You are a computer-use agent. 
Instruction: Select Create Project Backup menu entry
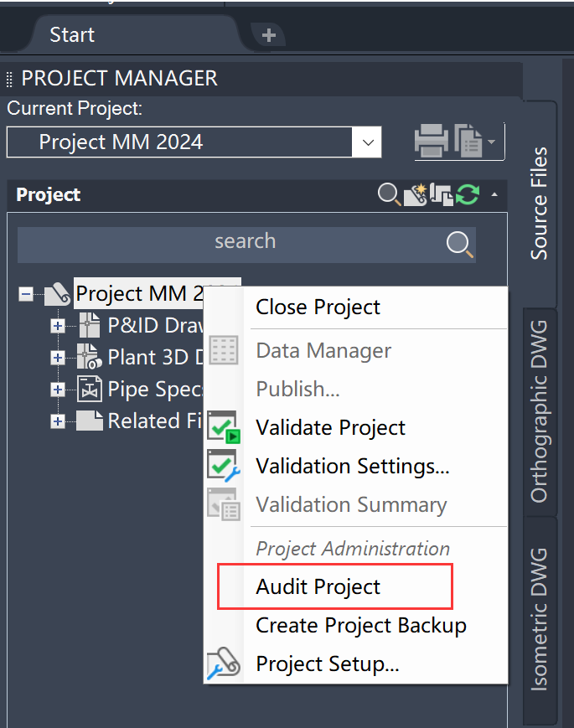(360, 625)
